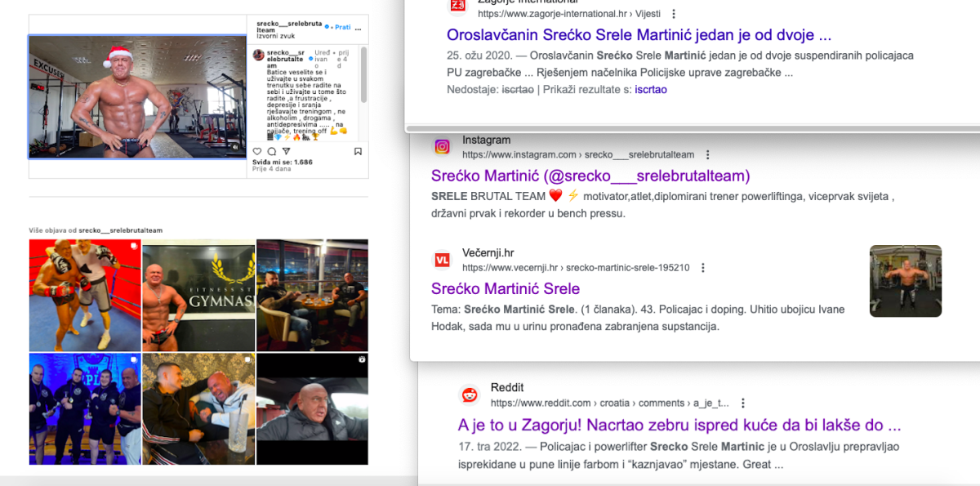Open the boxing ring post thumbnail
980x486 pixels.
[85, 295]
